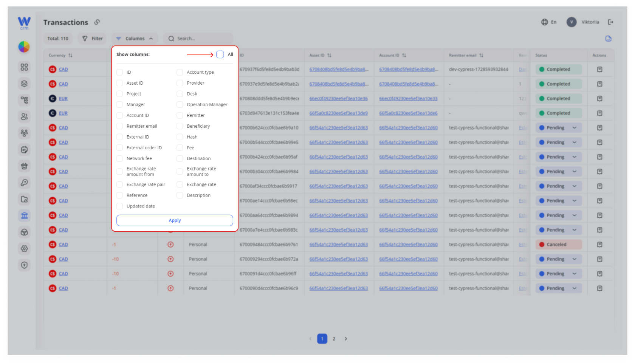The height and width of the screenshot is (364, 635).
Task: Click Total: 110 indicator
Action: (x=58, y=39)
